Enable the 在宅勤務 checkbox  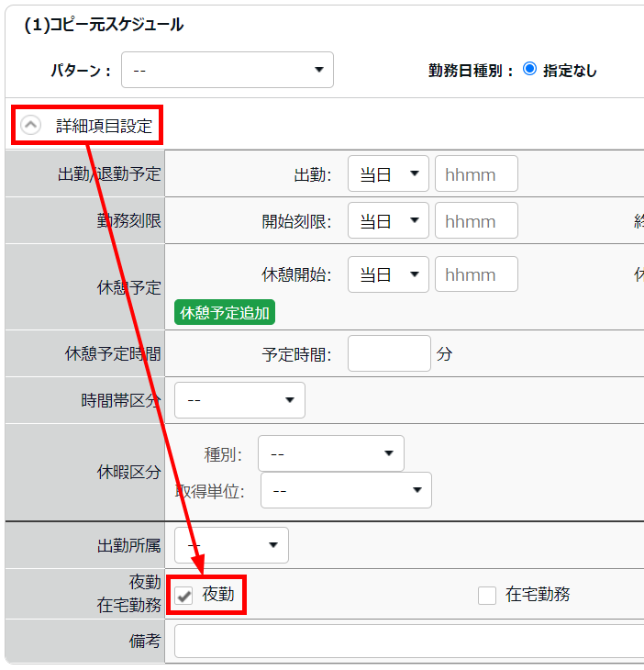(x=486, y=596)
